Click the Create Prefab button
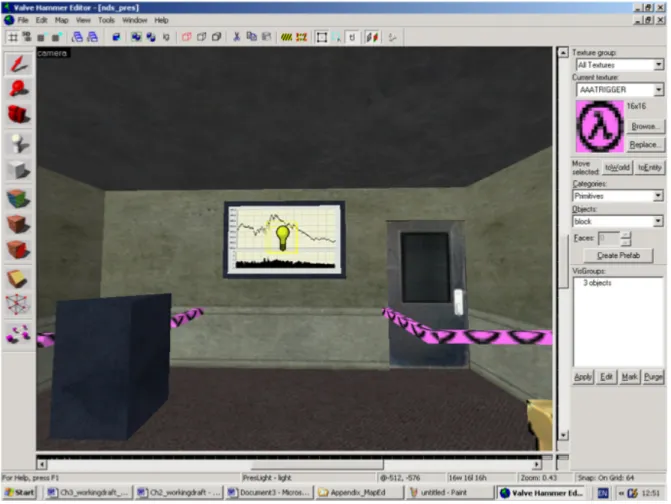The width and height of the screenshot is (671, 504). coord(618,255)
